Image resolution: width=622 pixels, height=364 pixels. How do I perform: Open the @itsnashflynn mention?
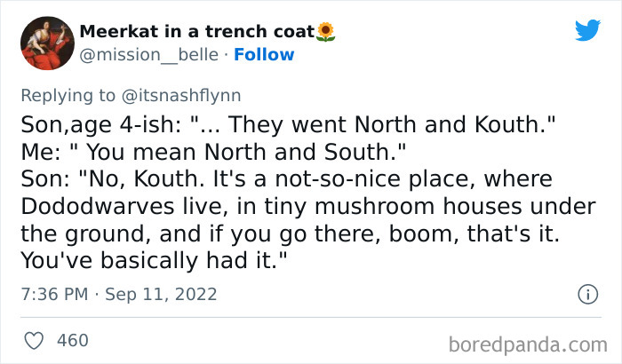183,93
